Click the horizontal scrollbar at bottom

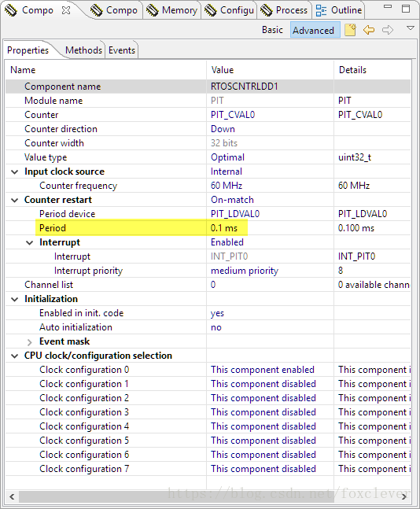pos(208,496)
